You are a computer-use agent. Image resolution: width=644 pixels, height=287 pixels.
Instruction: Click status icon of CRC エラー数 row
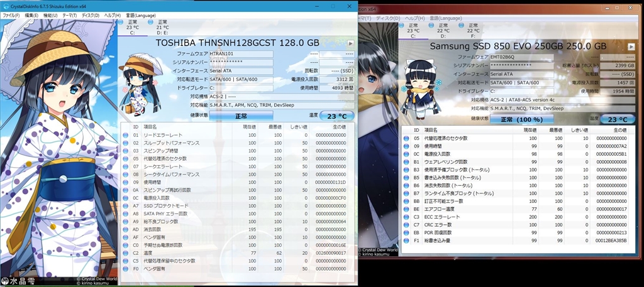[406, 225]
